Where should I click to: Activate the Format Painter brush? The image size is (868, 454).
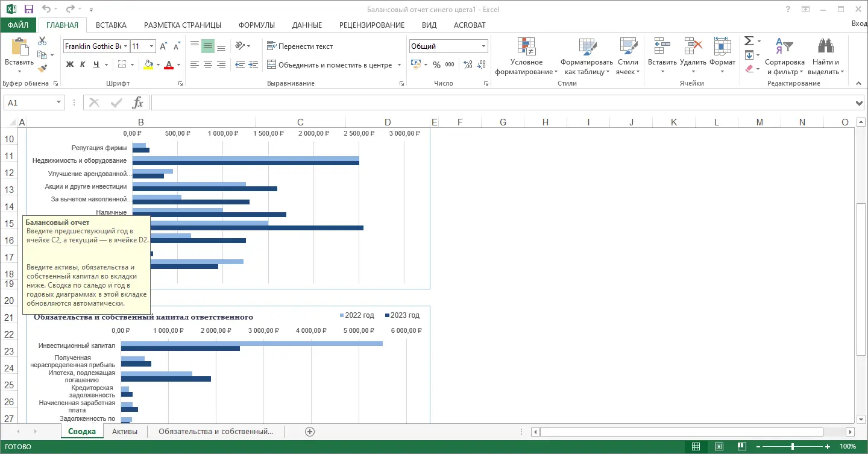42,68
